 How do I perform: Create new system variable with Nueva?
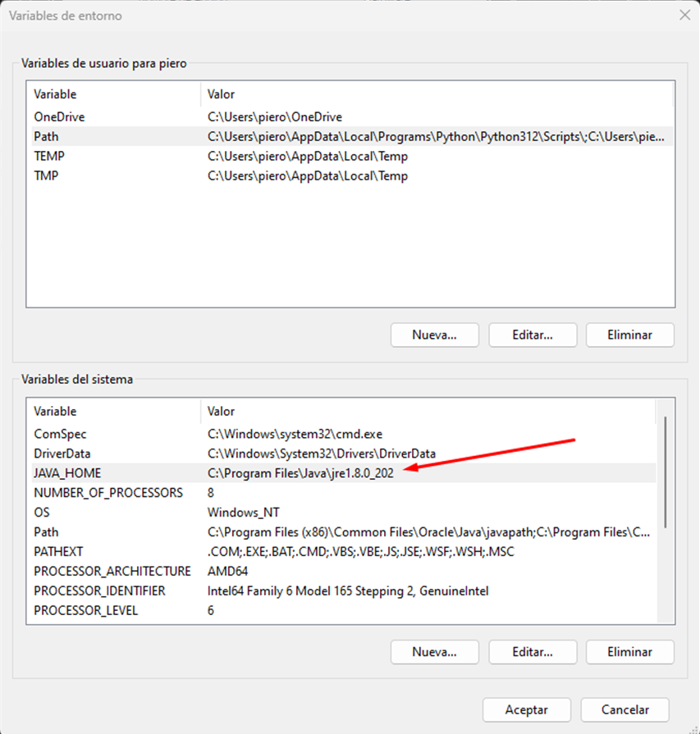pos(434,652)
